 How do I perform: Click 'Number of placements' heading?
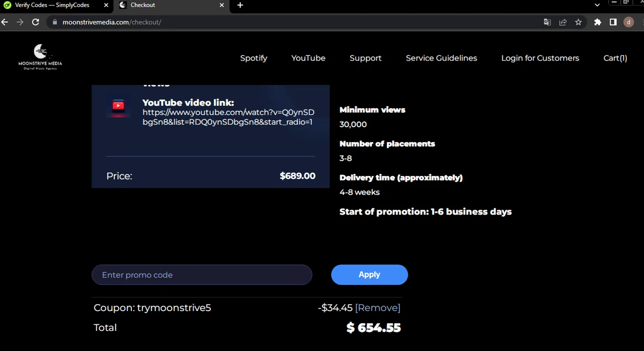387,143
